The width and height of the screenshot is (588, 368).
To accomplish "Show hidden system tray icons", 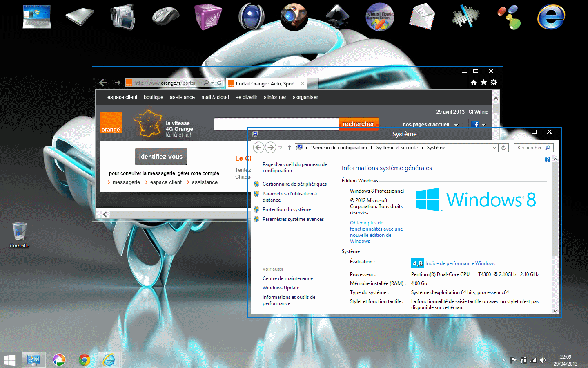I will pos(503,360).
